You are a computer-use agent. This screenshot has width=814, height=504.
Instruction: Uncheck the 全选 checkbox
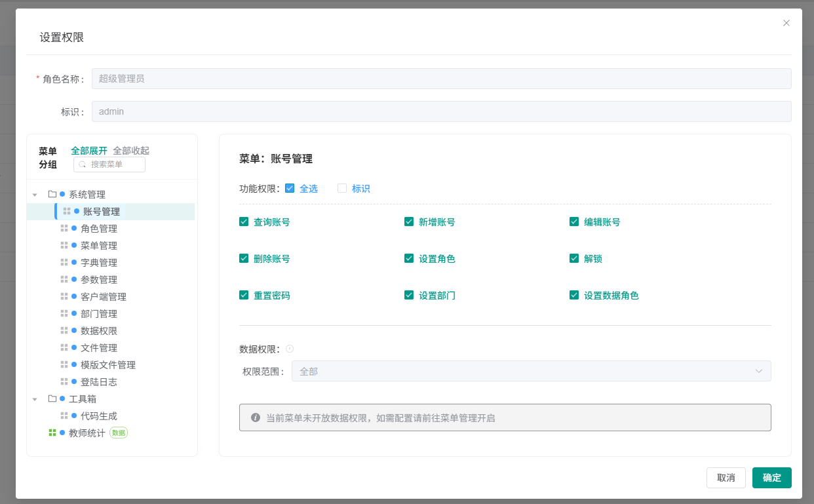tap(290, 189)
